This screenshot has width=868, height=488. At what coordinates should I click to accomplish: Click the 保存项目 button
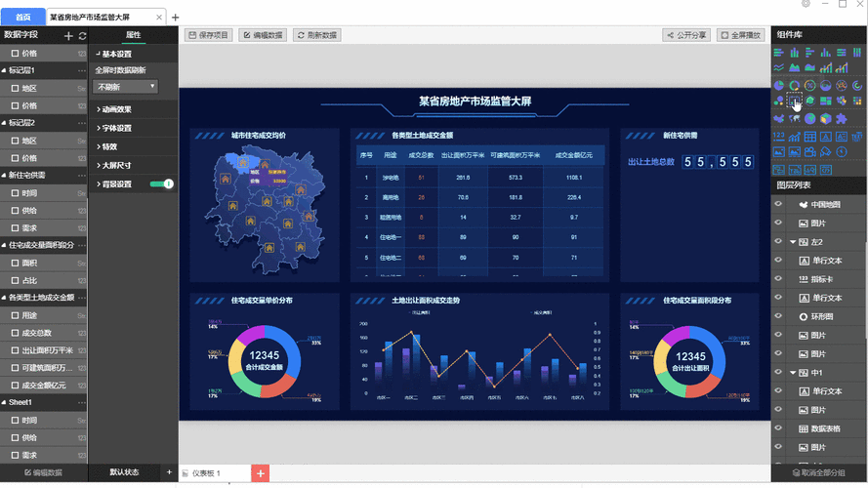point(208,35)
